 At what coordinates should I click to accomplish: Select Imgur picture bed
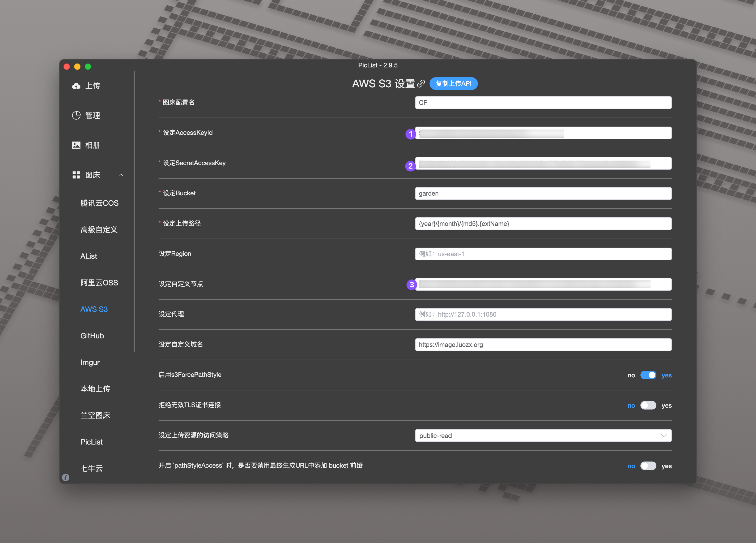[90, 363]
